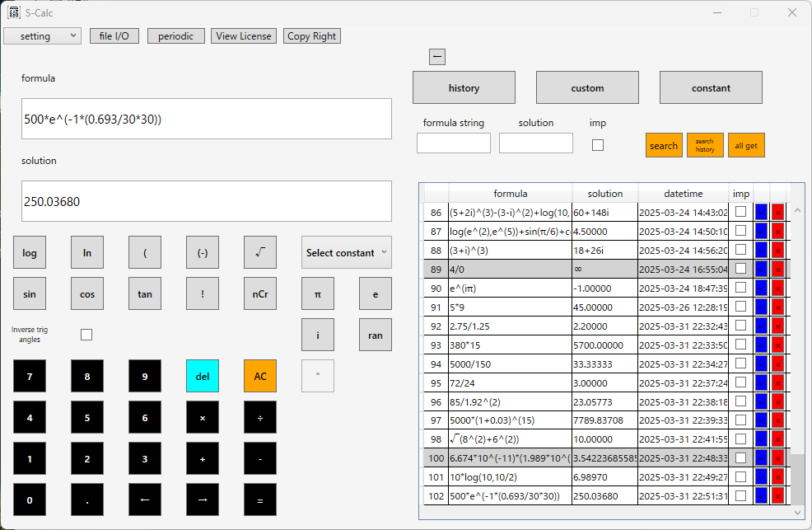This screenshot has height=530, width=812.
Task: Click the blue arrow icon in row 90
Action: pyautogui.click(x=761, y=288)
